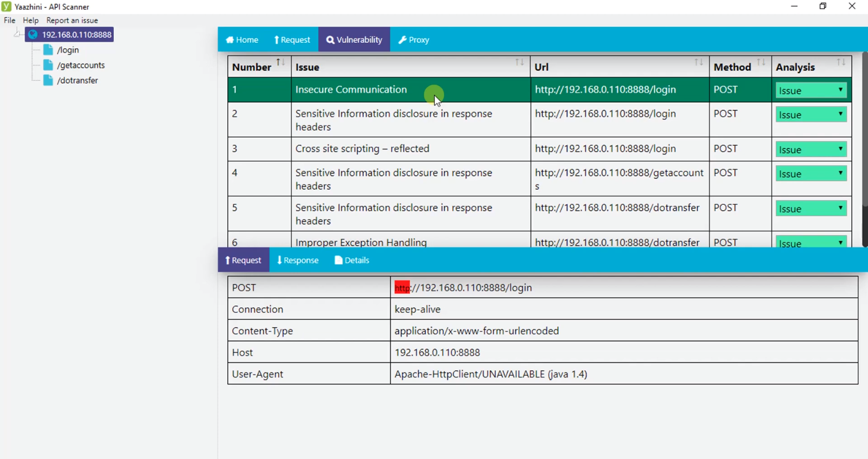Open Analysis dropdown for row 2
This screenshot has width=868, height=459.
coord(811,114)
